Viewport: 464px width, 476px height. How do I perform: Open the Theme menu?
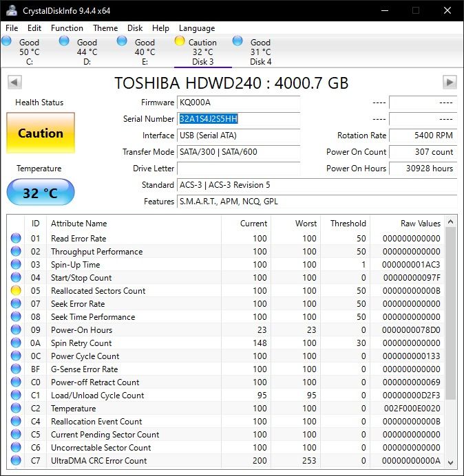click(105, 28)
